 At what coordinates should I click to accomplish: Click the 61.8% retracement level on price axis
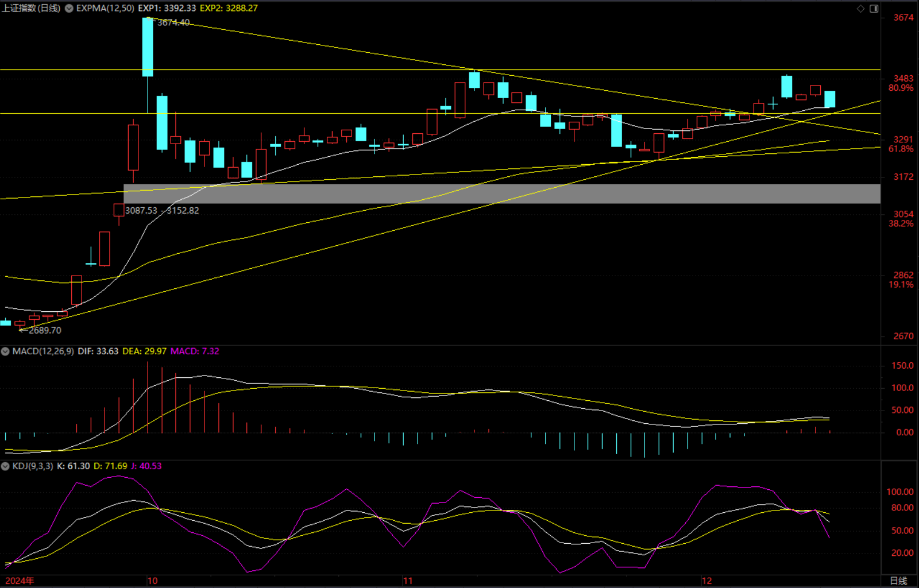click(x=901, y=149)
